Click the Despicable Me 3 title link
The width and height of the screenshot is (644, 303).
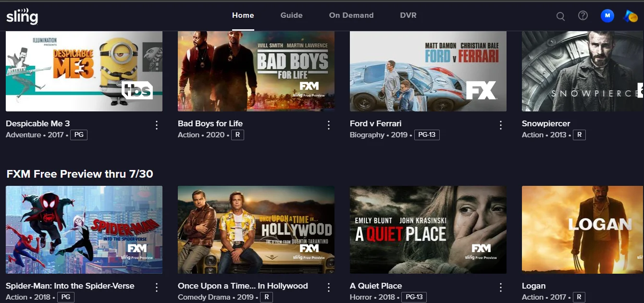click(38, 123)
